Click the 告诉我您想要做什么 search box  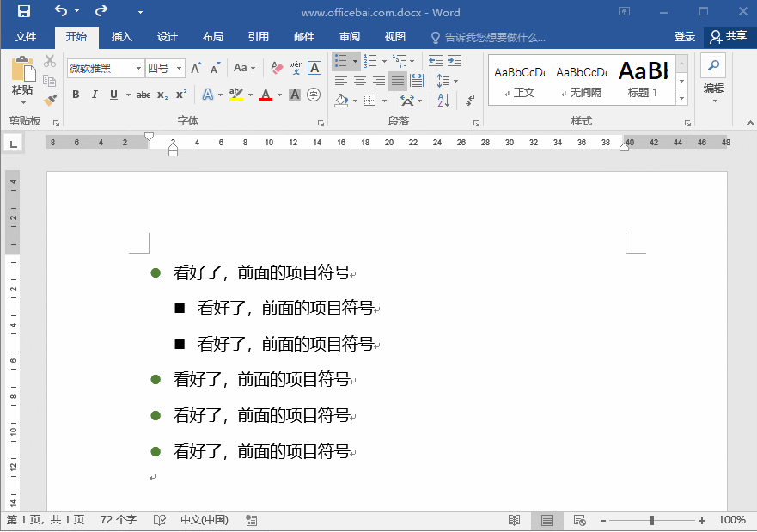tap(487, 37)
